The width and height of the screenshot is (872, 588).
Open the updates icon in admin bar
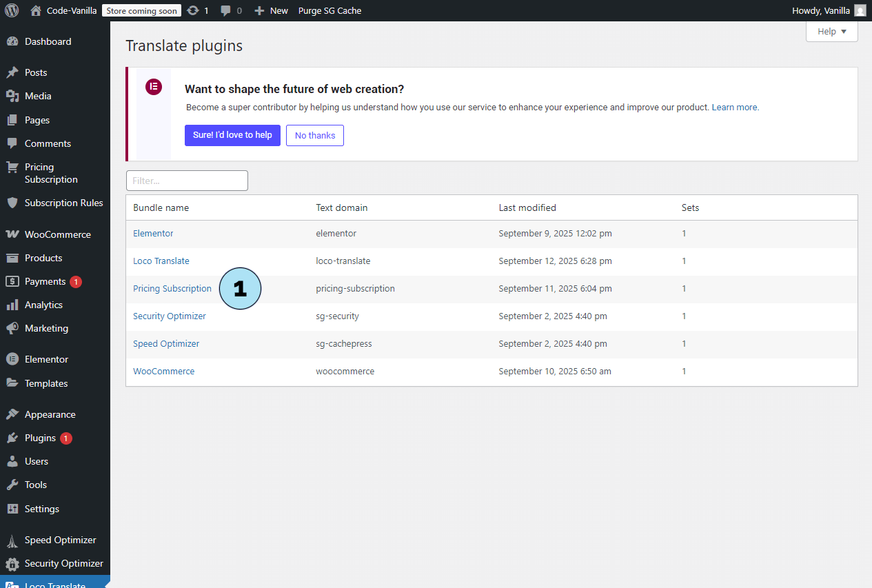(194, 10)
